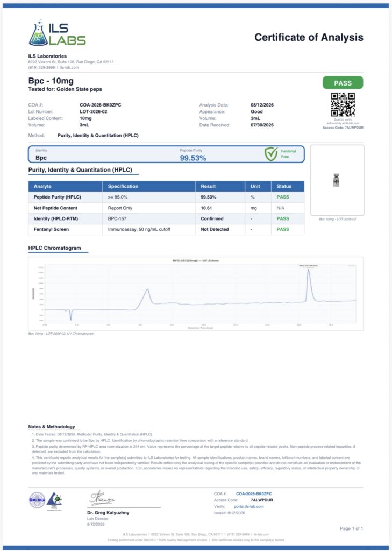The height and width of the screenshot is (551, 392).
Task: Click the Access Code 7ALWPDUR under QR code
Action: coord(343,128)
